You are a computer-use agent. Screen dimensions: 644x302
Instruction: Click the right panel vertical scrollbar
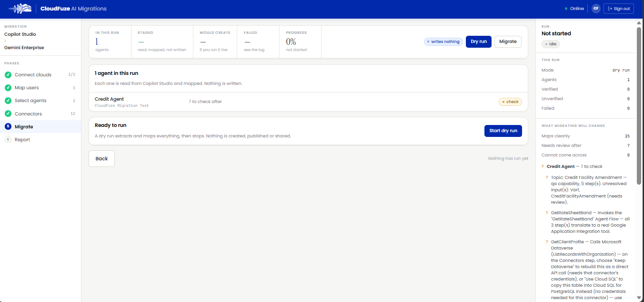click(x=639, y=105)
